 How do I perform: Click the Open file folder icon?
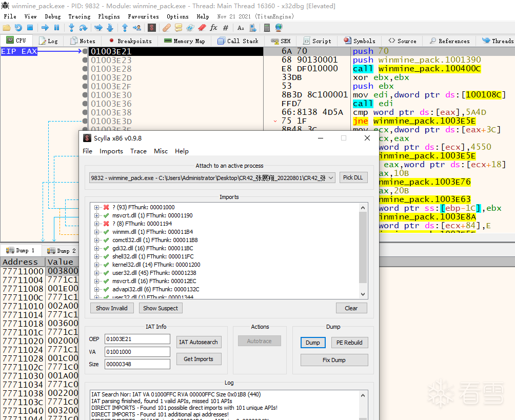point(7,28)
